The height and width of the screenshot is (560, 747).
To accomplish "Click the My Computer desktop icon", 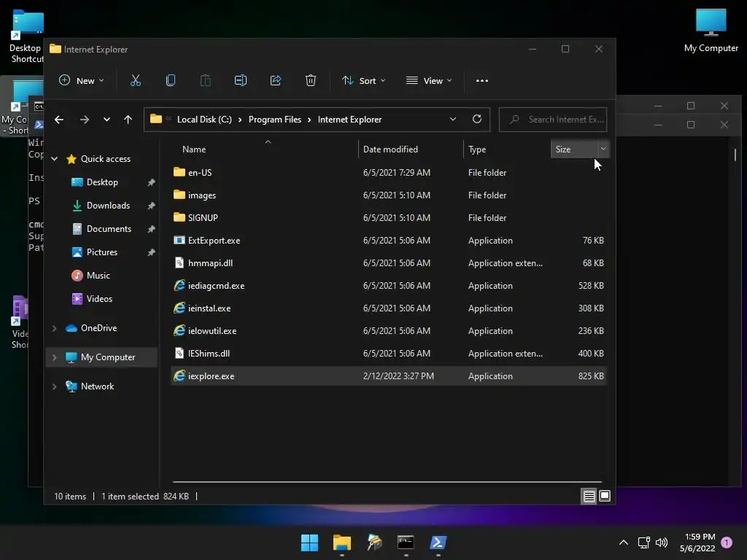I will (x=711, y=31).
